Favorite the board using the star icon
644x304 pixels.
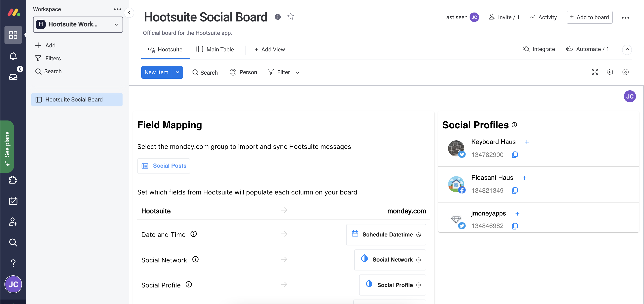(291, 17)
